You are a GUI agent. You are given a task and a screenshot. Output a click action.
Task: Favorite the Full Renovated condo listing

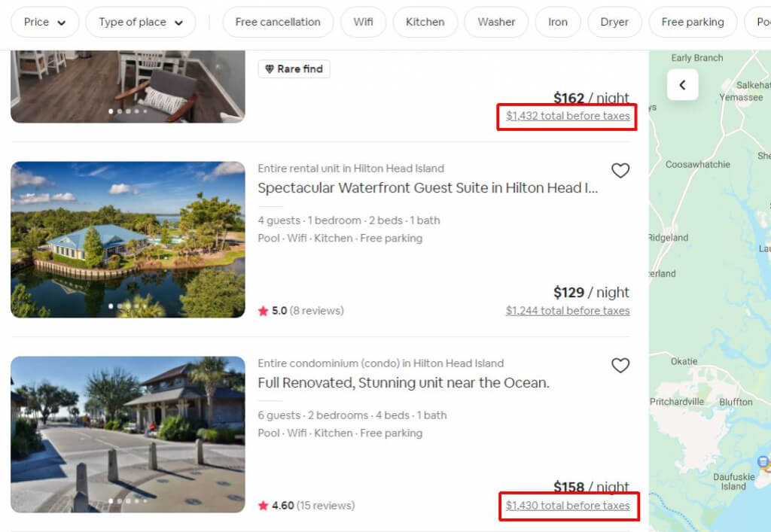[x=620, y=366]
